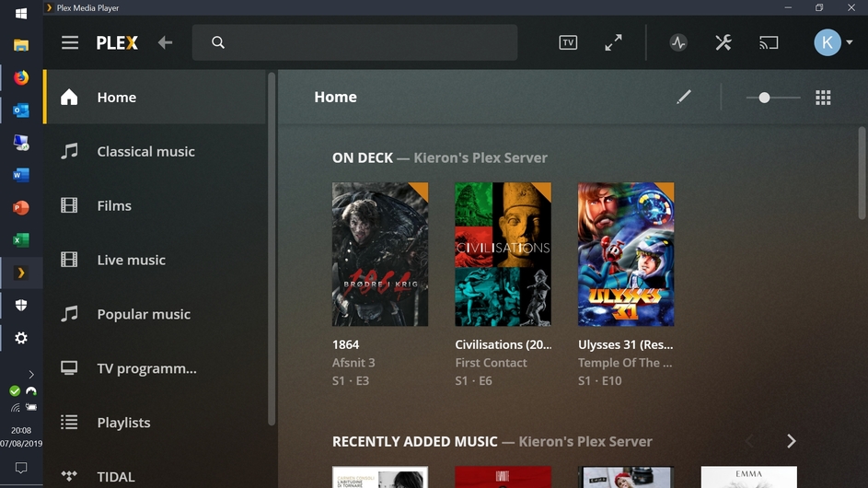Image resolution: width=868 pixels, height=488 pixels.
Task: Click the First Contact episode link
Action: (x=491, y=363)
